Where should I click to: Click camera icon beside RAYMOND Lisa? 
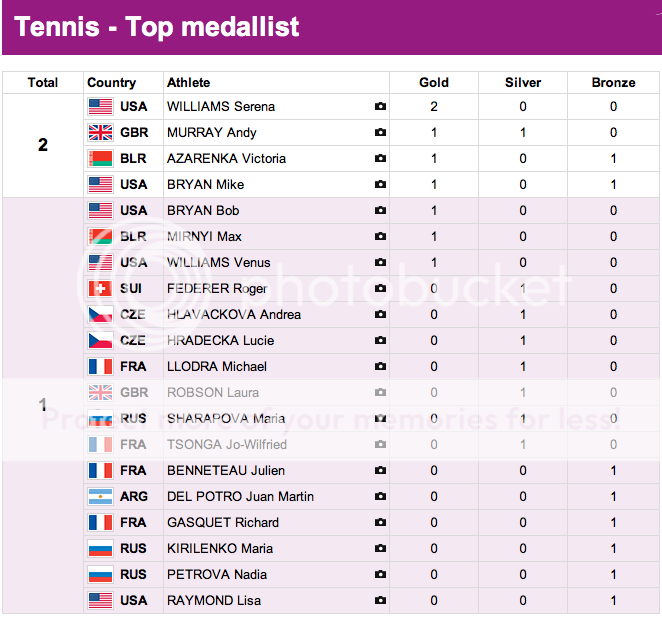click(x=380, y=600)
